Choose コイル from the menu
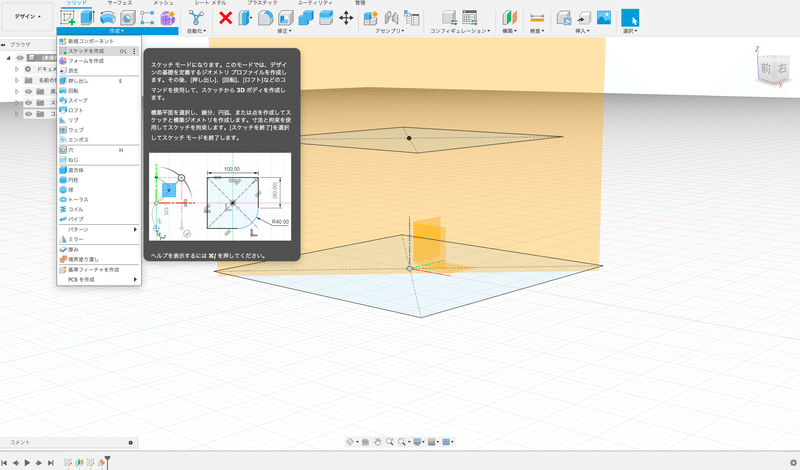The image size is (800, 470). [99, 209]
